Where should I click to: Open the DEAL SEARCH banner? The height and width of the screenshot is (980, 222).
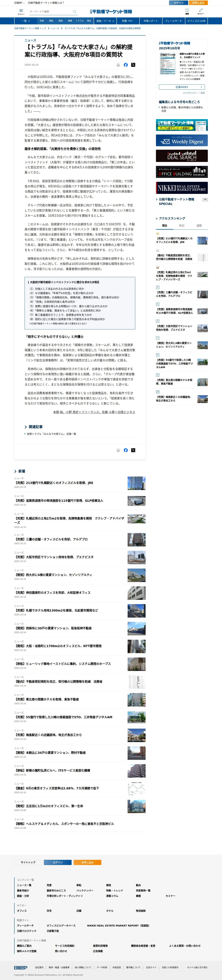click(x=182, y=156)
